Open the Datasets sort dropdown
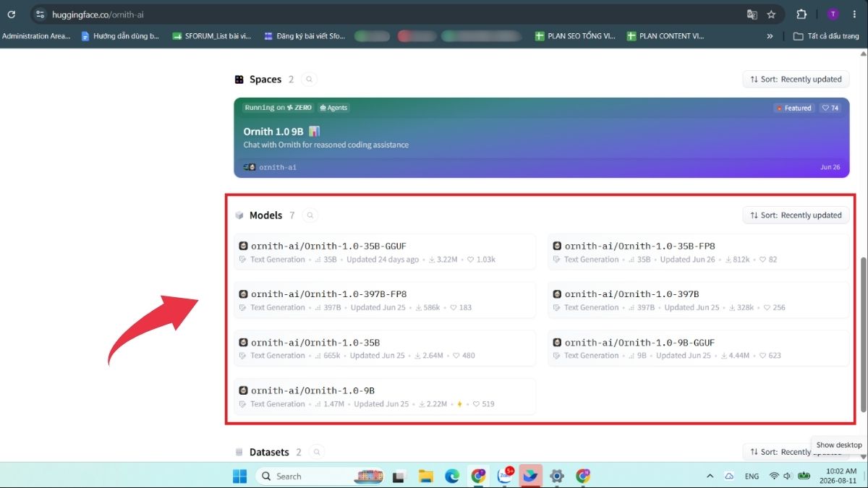 [x=796, y=452]
